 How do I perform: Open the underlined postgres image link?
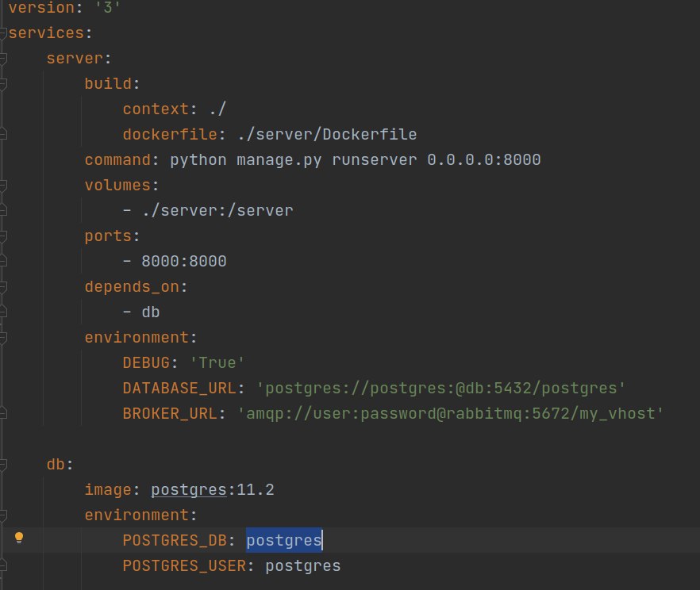coord(189,490)
